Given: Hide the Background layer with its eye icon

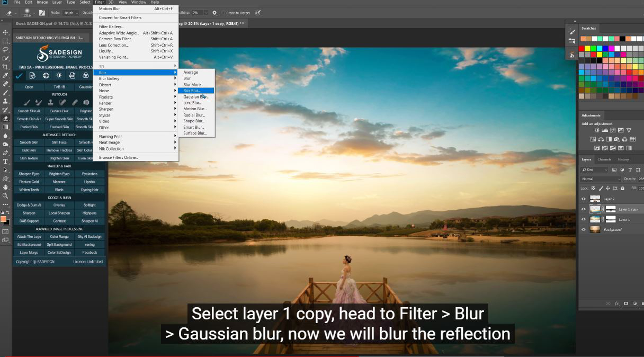Looking at the screenshot, I should pyautogui.click(x=584, y=229).
